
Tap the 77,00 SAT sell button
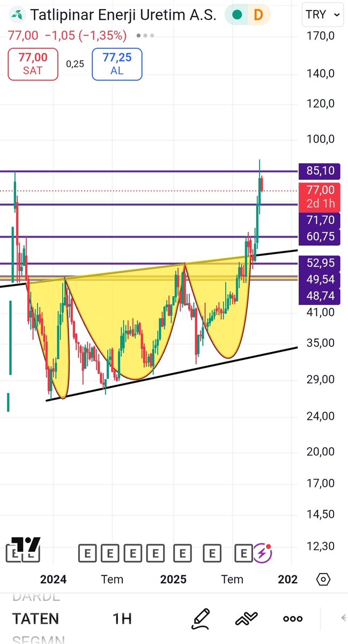click(33, 64)
